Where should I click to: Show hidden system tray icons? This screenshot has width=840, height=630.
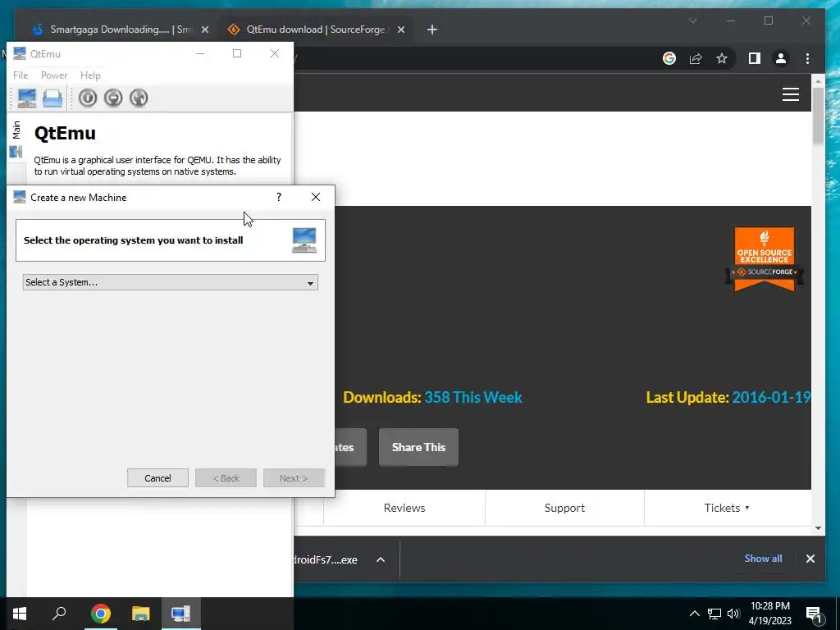click(694, 614)
